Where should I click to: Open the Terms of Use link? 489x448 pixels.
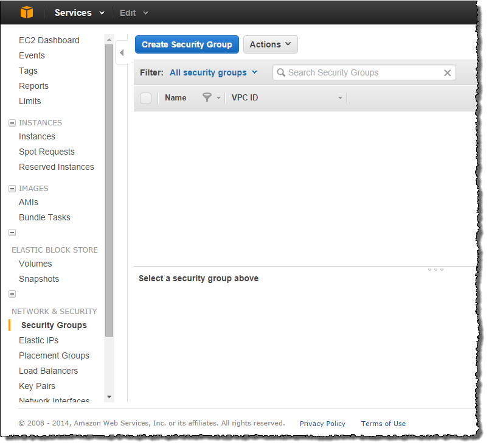pyautogui.click(x=383, y=424)
